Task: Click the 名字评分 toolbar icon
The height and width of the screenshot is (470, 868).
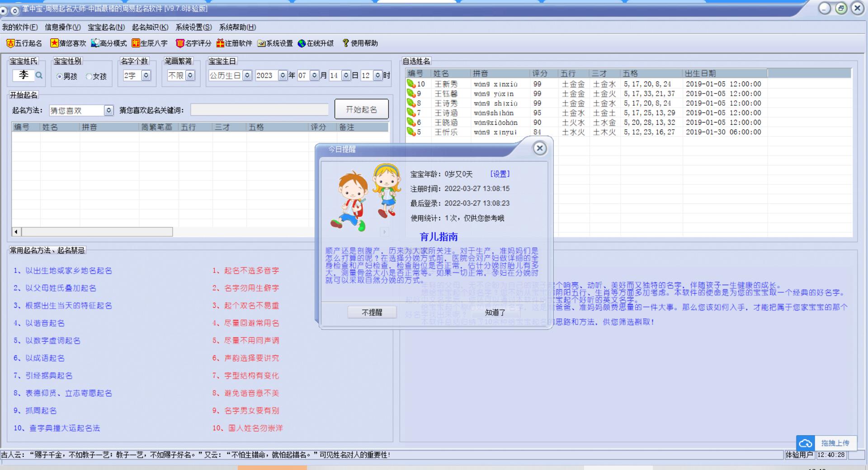Action: (180, 43)
